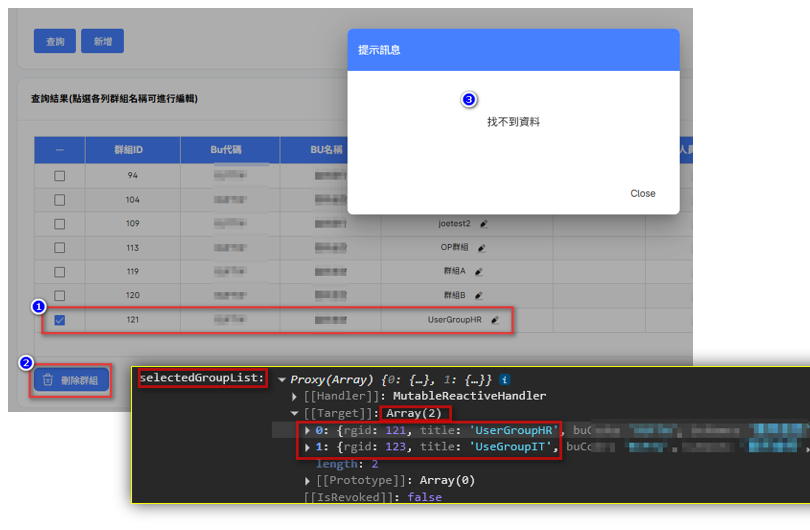Screen dimensions: 810x530
Task: Click the 刪除群組 delete button
Action: [71, 380]
